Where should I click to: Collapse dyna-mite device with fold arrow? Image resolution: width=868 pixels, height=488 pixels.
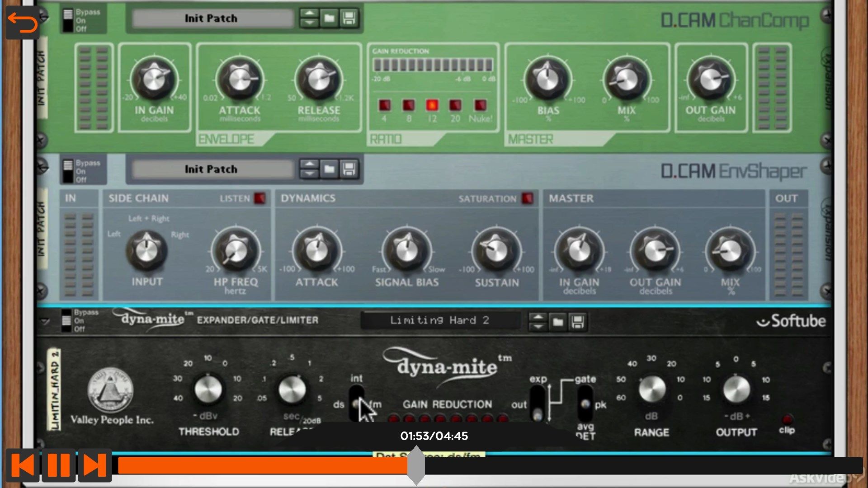[x=45, y=322]
